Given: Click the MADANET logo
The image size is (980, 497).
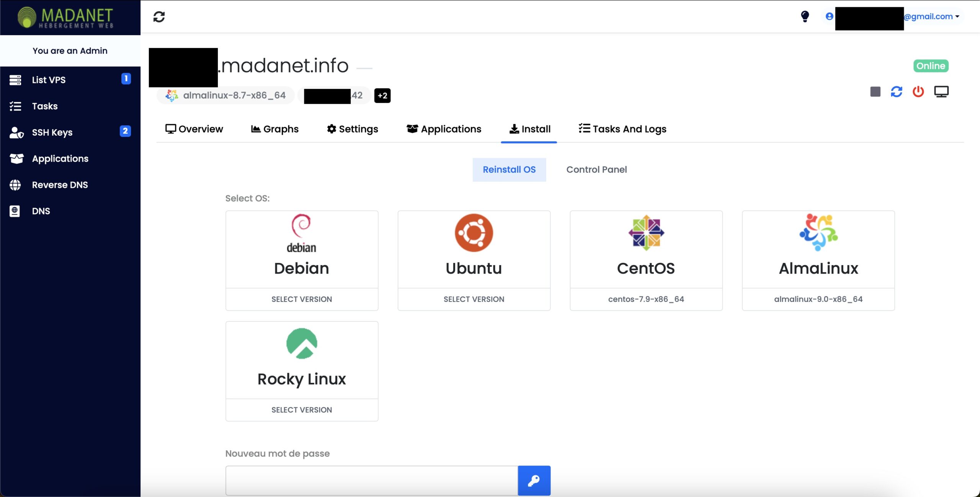Looking at the screenshot, I should tap(65, 18).
